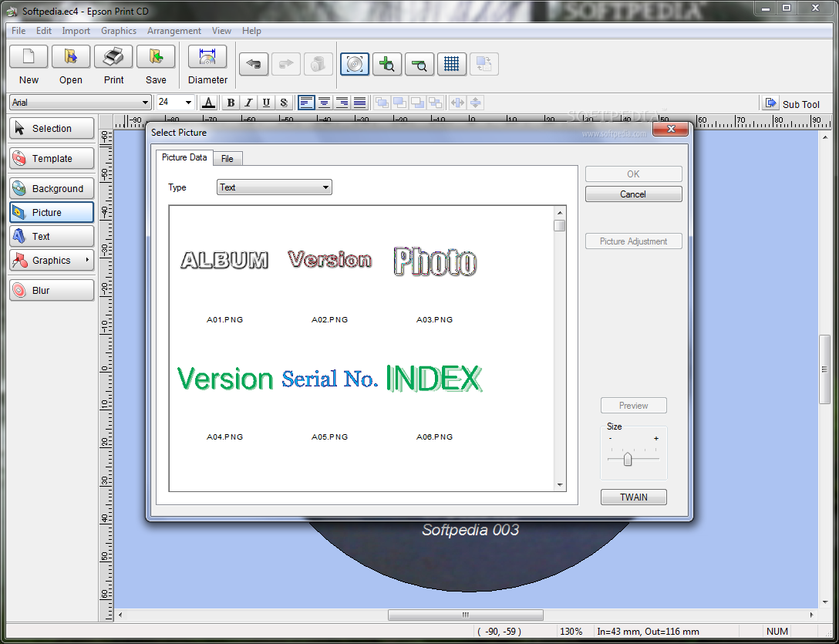Open the Import menu
This screenshot has height=644, width=839.
point(76,31)
